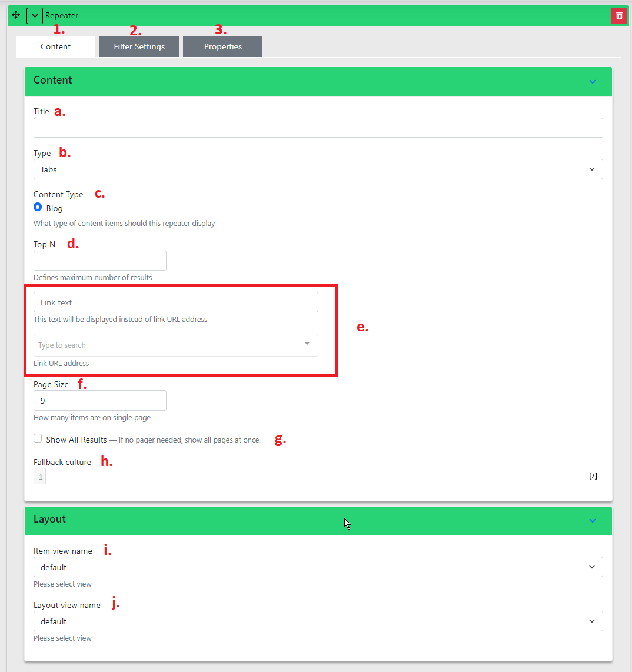Collapse the Content section chevron
632x672 pixels.
(x=593, y=81)
